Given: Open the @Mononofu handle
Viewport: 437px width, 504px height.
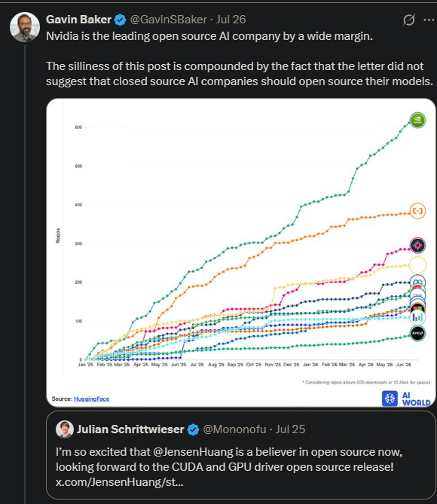Looking at the screenshot, I should point(234,429).
